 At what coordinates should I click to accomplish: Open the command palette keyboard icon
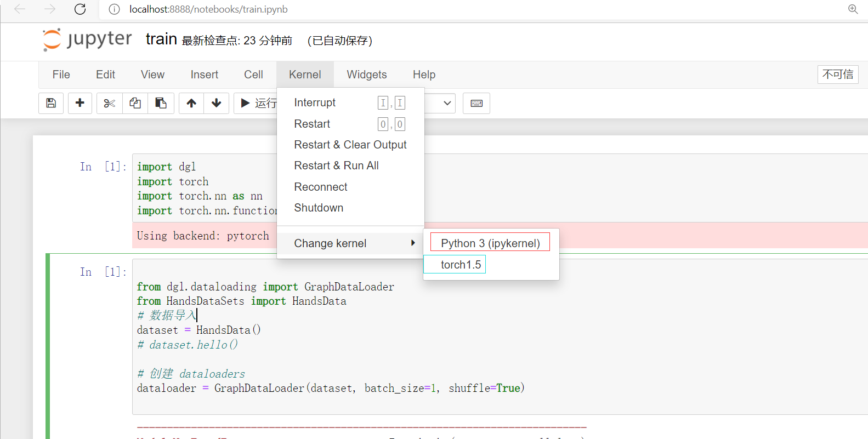coord(476,103)
